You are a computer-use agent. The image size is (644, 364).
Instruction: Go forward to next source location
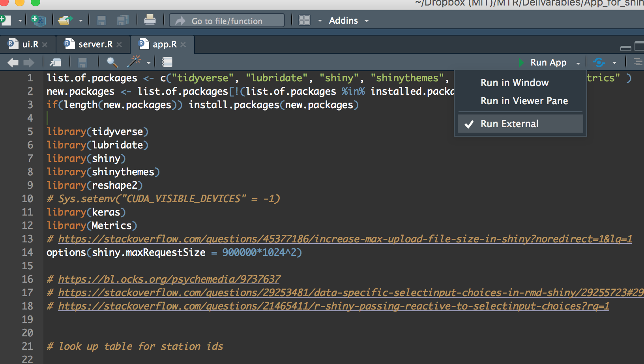(x=29, y=62)
